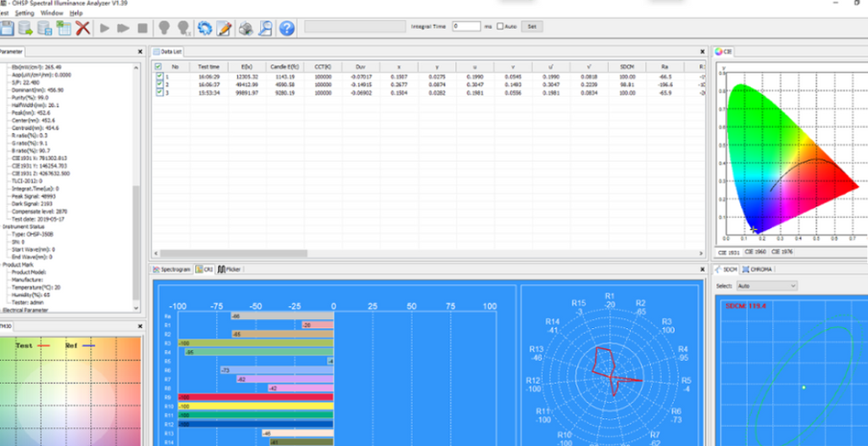868x446 pixels.
Task: Open the Help menu
Action: 76,13
